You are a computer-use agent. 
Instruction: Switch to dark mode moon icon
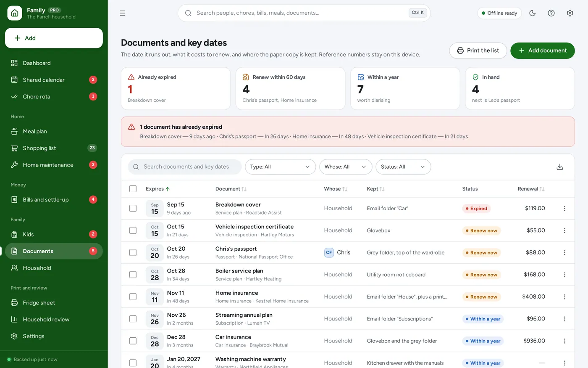coord(533,13)
